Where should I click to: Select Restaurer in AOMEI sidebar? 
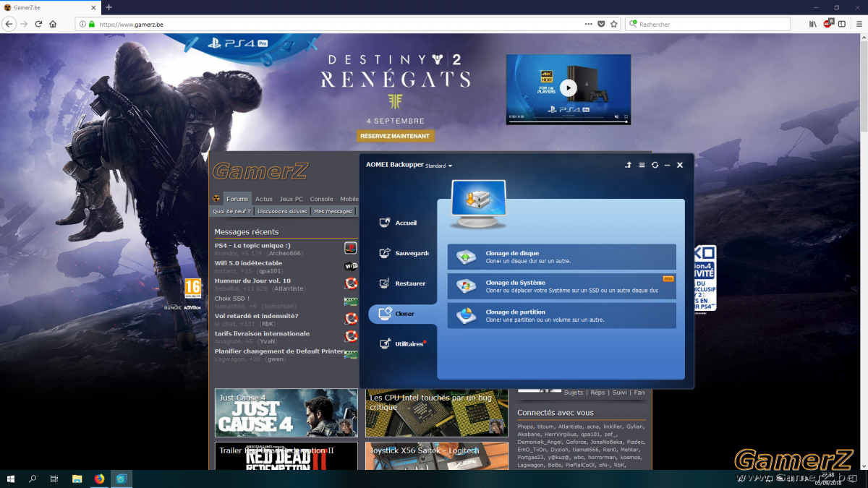403,283
